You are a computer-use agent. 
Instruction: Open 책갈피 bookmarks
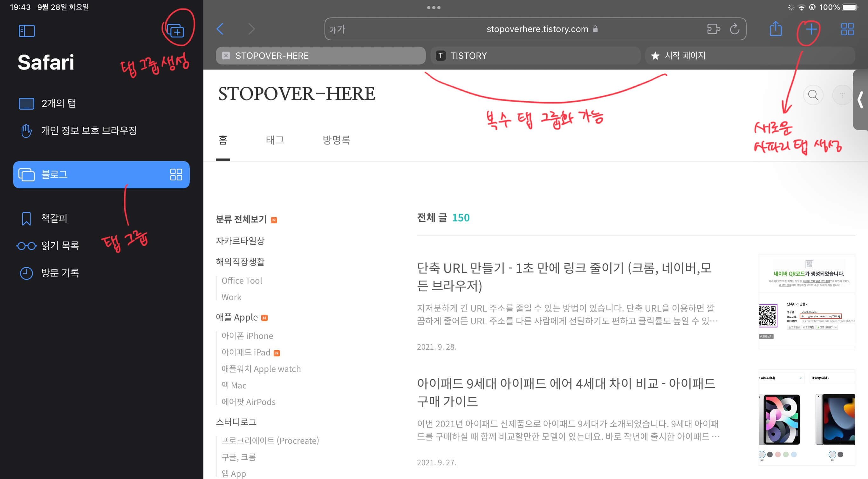point(101,218)
